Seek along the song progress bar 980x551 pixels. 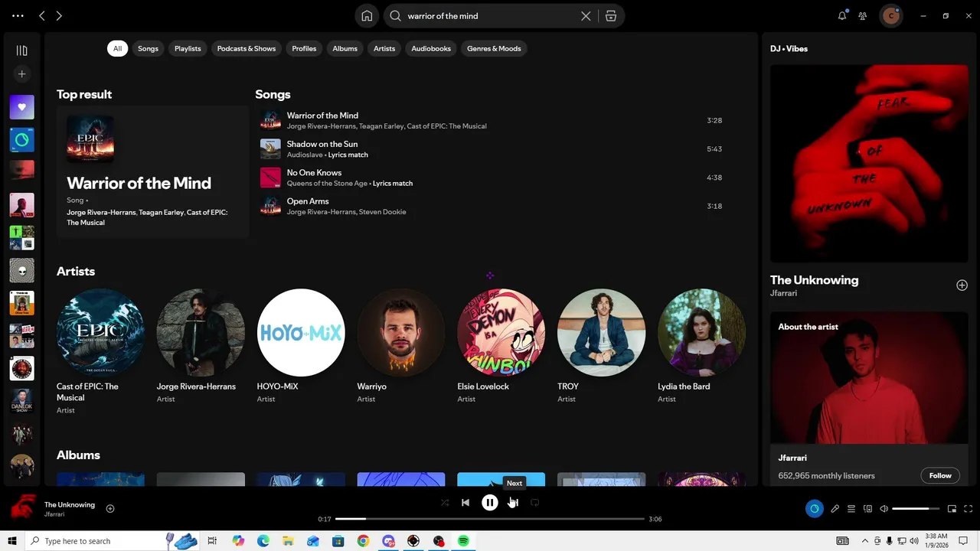(x=490, y=519)
